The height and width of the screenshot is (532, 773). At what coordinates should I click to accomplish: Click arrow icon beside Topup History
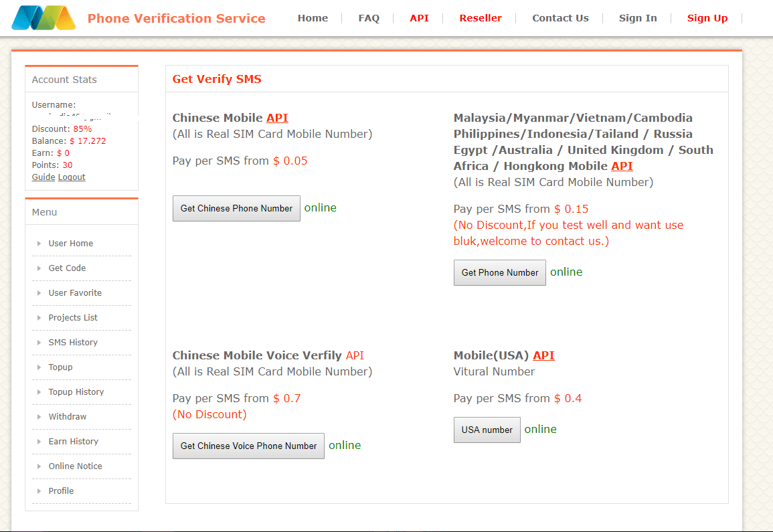39,392
